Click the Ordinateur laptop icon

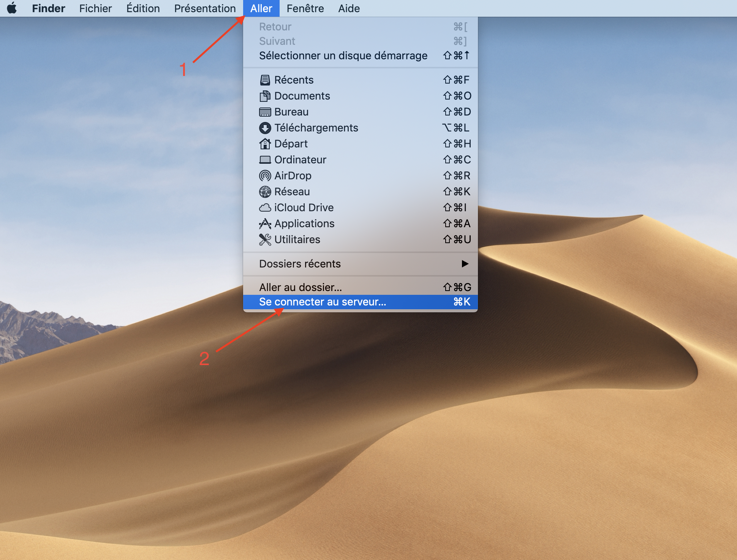pyautogui.click(x=265, y=160)
